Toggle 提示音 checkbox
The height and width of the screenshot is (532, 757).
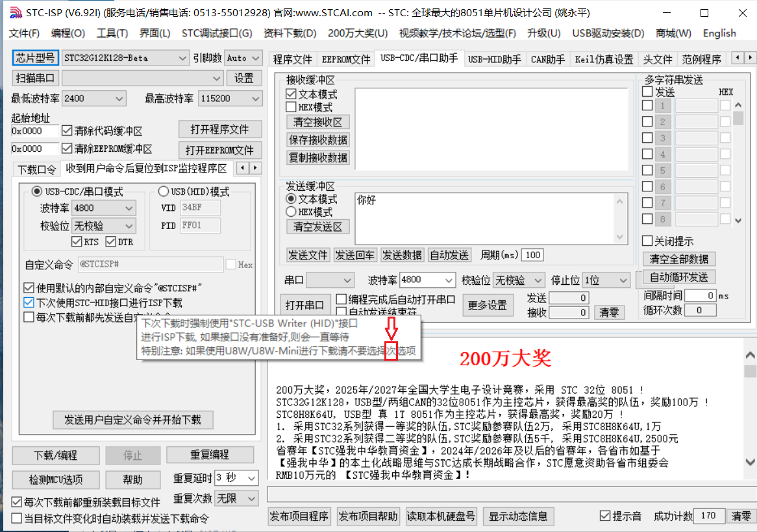pyautogui.click(x=605, y=516)
